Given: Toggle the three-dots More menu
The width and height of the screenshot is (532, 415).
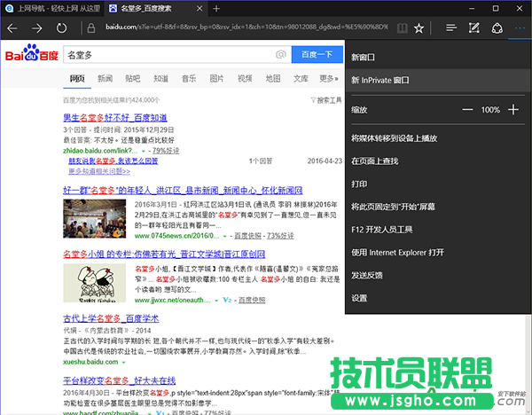Looking at the screenshot, I should [520, 28].
